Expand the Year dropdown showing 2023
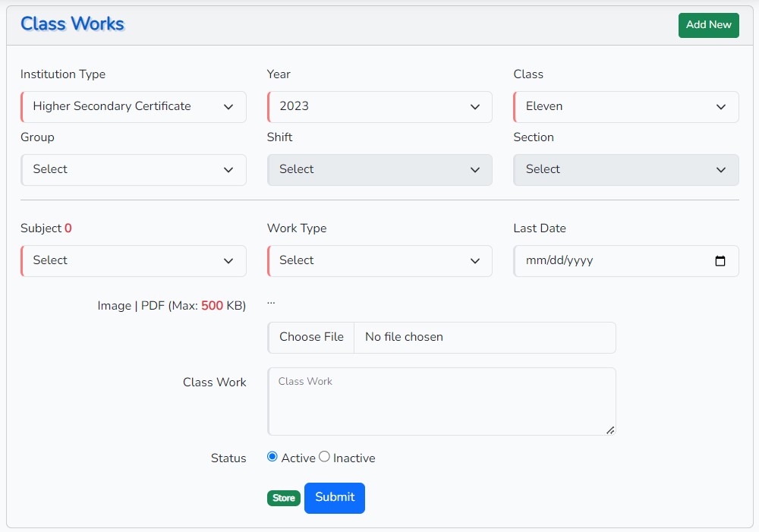The image size is (759, 532). click(x=379, y=107)
